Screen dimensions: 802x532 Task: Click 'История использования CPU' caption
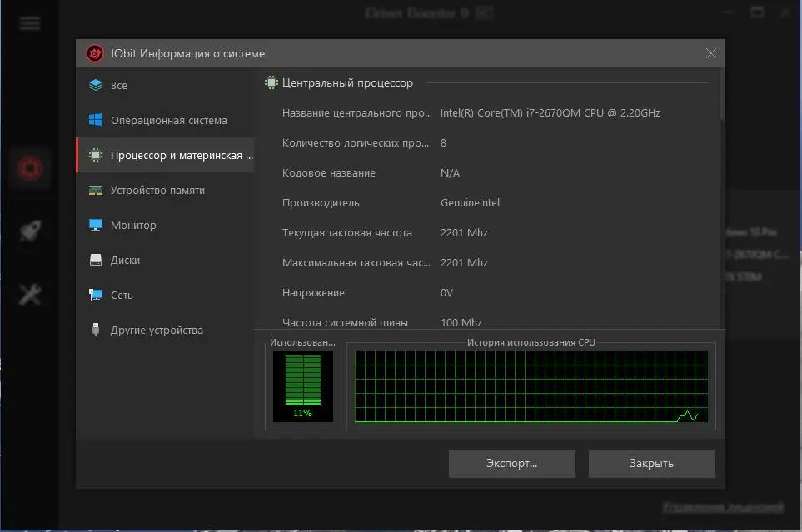[x=531, y=342]
